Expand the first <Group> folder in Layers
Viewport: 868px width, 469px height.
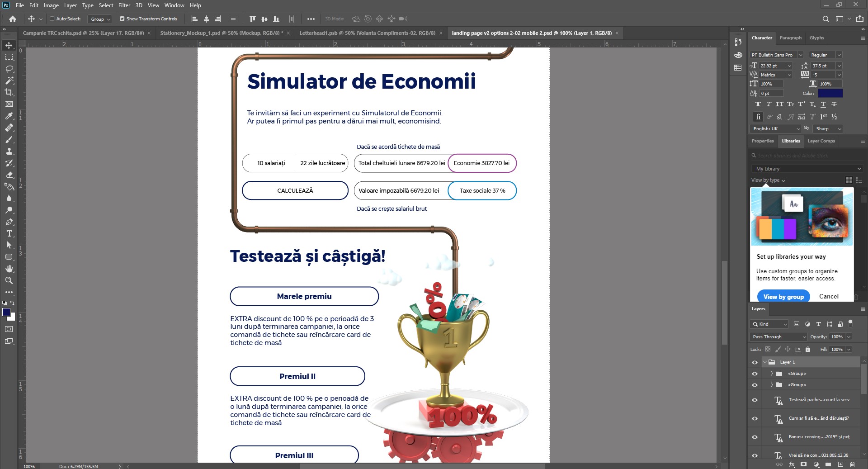click(x=772, y=374)
